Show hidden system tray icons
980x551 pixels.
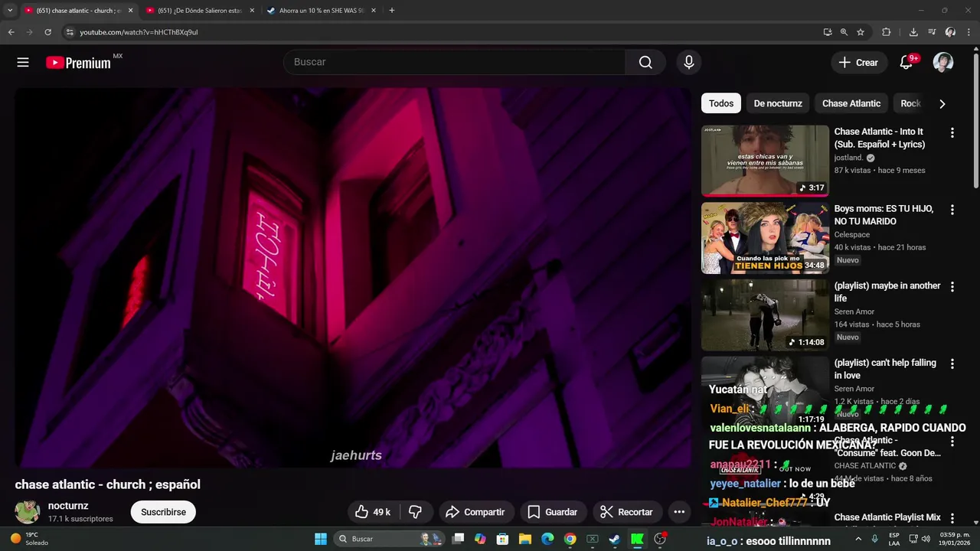859,539
